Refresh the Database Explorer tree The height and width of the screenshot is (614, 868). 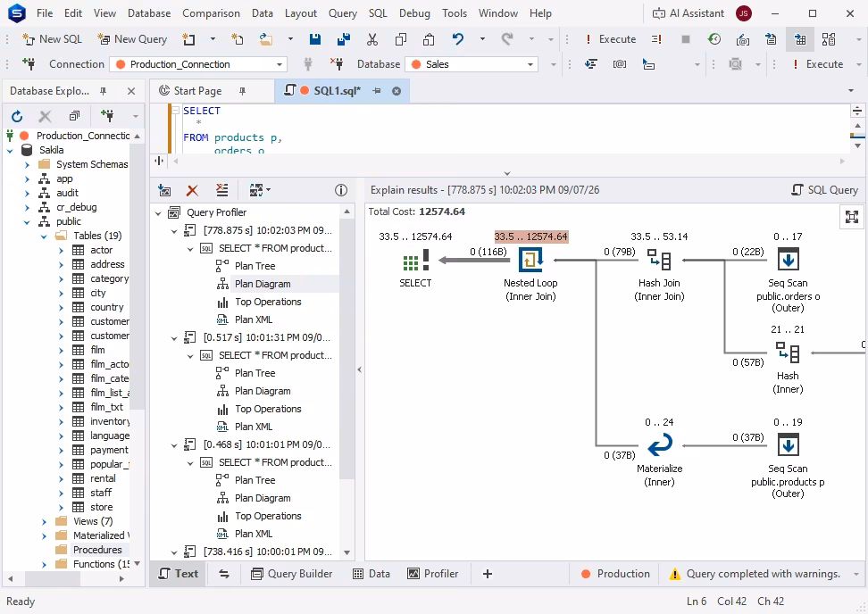(17, 116)
